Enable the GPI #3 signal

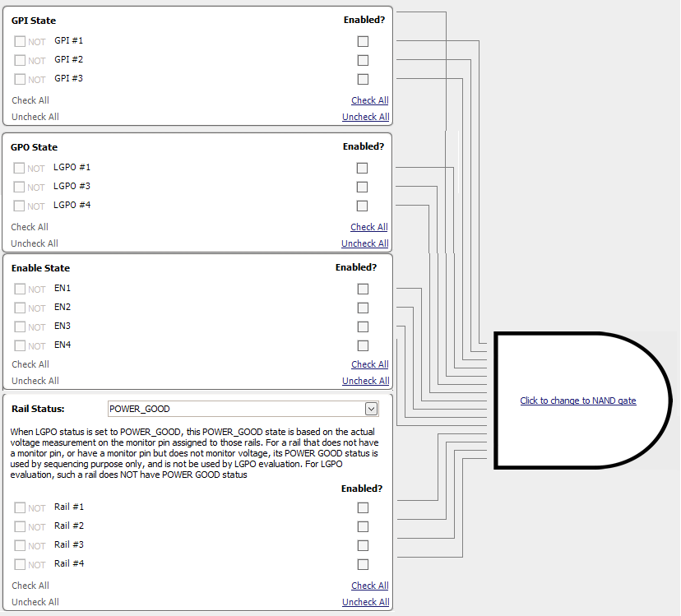tap(363, 79)
